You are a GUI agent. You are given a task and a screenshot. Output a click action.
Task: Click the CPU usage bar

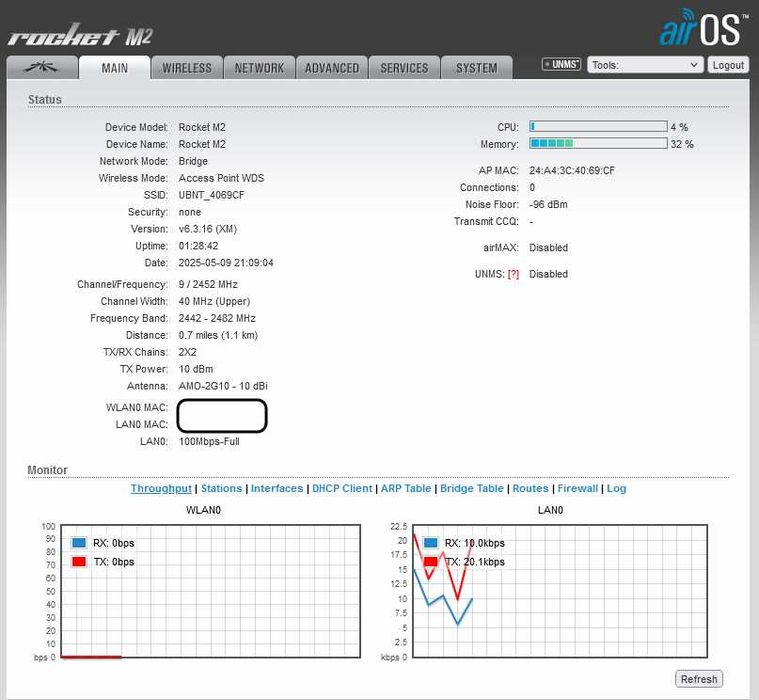click(x=598, y=127)
